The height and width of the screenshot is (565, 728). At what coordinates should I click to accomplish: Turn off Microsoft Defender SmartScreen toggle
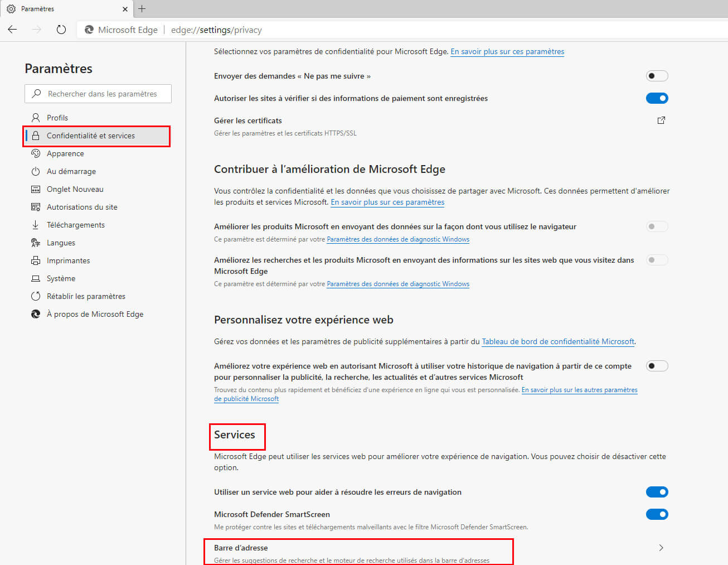pos(657,514)
